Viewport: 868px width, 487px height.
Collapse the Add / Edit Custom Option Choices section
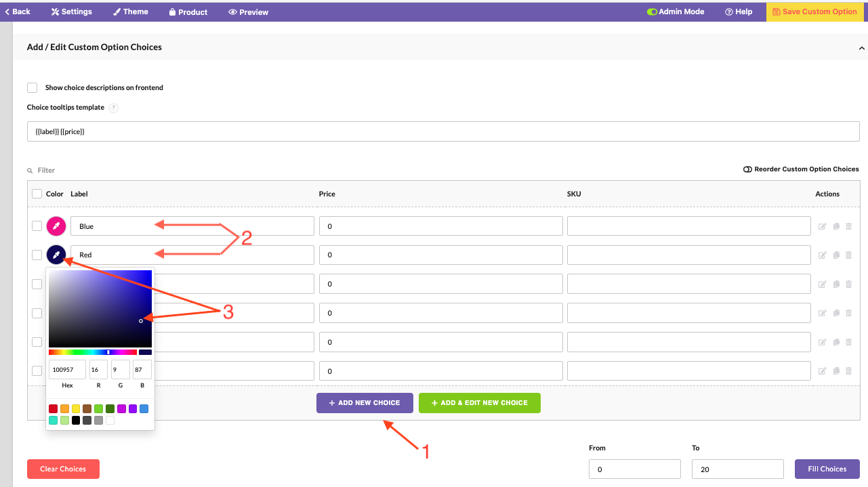pyautogui.click(x=861, y=47)
